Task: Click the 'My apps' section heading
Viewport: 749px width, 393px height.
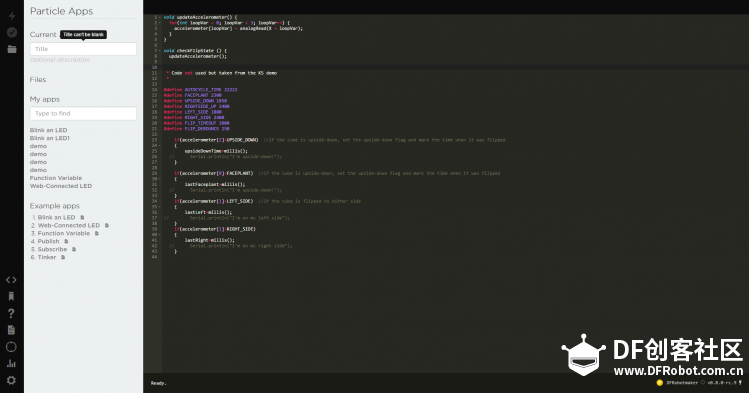Action: [45, 99]
